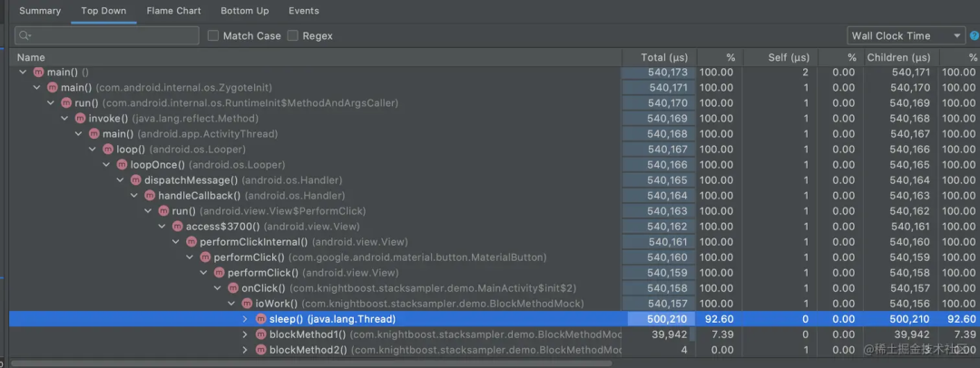Screen dimensions: 980x368
Task: Expand the blockMethod1() tree node
Action: pyautogui.click(x=245, y=334)
